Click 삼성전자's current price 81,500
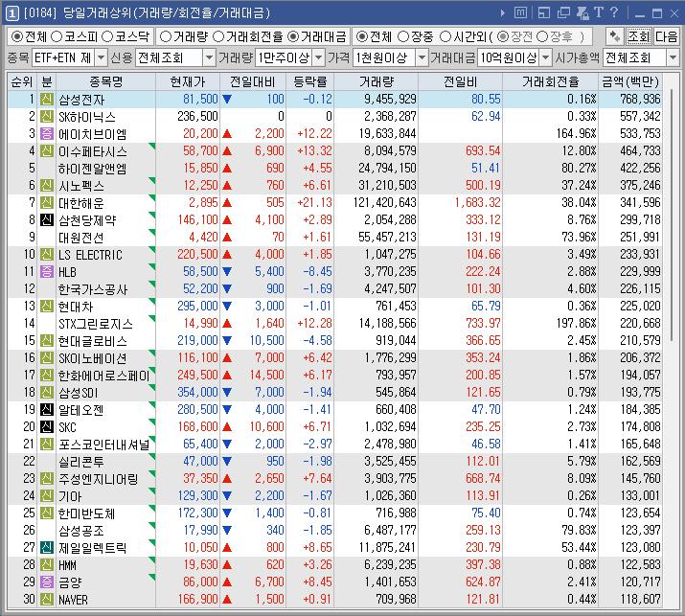Viewport: 685px width, 616px height. [x=200, y=100]
